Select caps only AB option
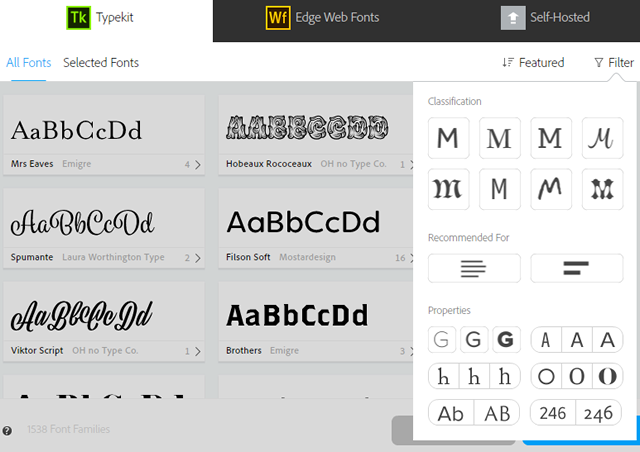This screenshot has height=452, width=640. tap(497, 413)
